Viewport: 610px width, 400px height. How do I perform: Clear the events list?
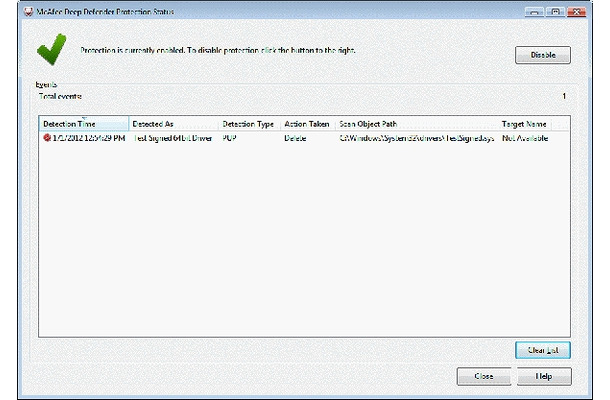coord(543,350)
